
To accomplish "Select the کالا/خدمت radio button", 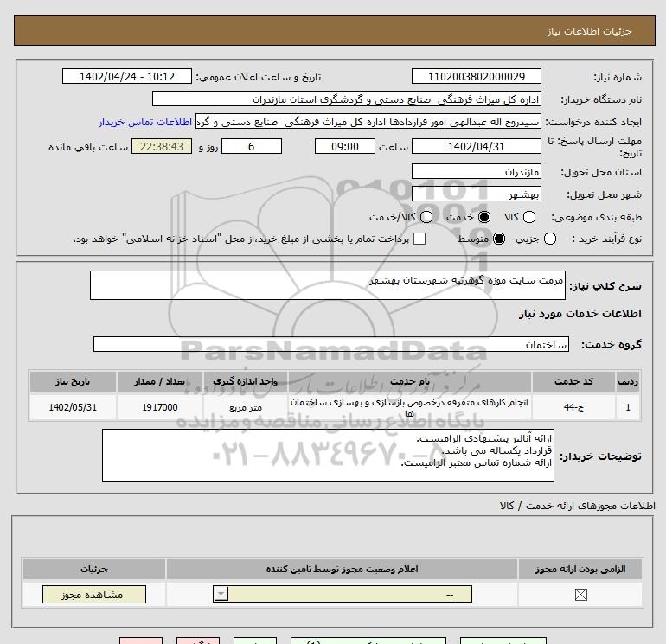I will pos(426,217).
